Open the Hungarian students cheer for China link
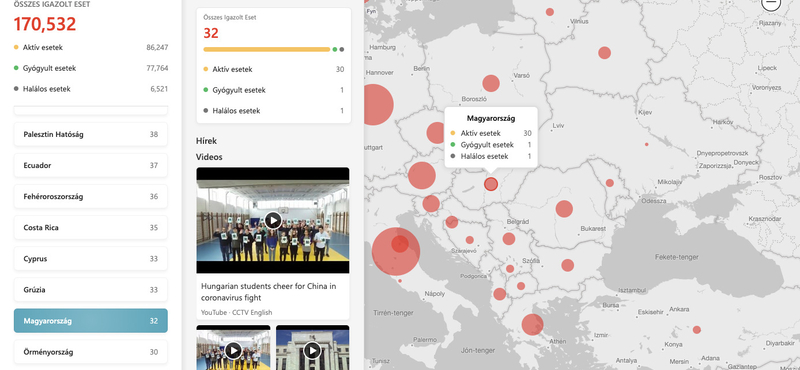Image resolution: width=800 pixels, height=370 pixels. pyautogui.click(x=268, y=292)
